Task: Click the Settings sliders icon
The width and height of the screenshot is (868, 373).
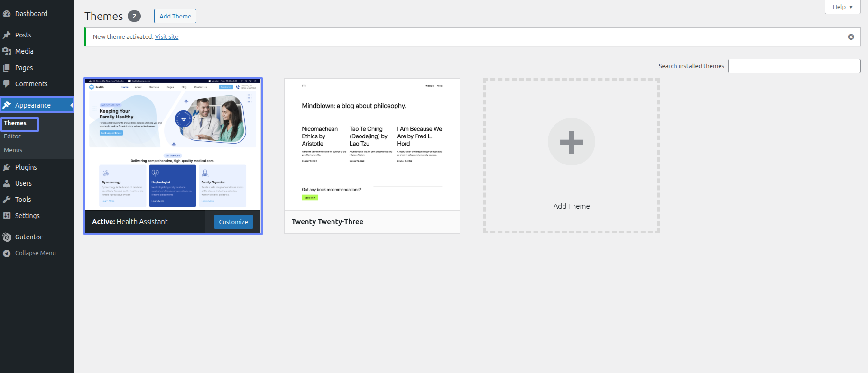Action: pyautogui.click(x=7, y=216)
